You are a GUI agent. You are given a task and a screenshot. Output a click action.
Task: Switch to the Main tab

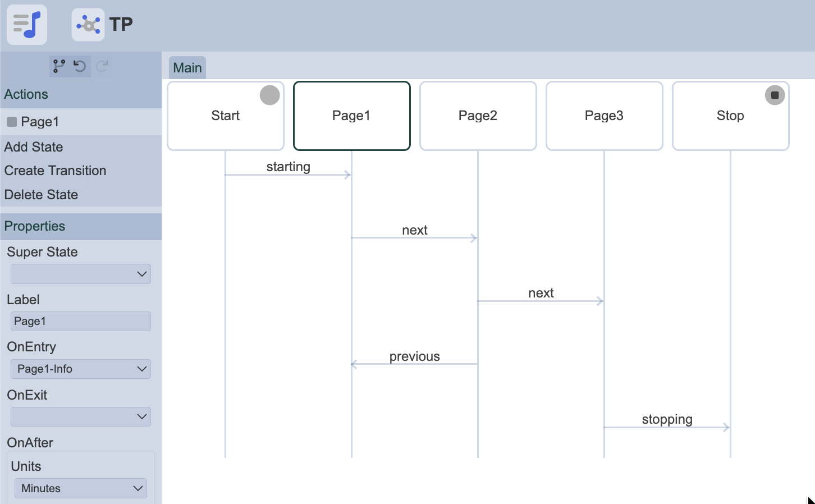[187, 68]
